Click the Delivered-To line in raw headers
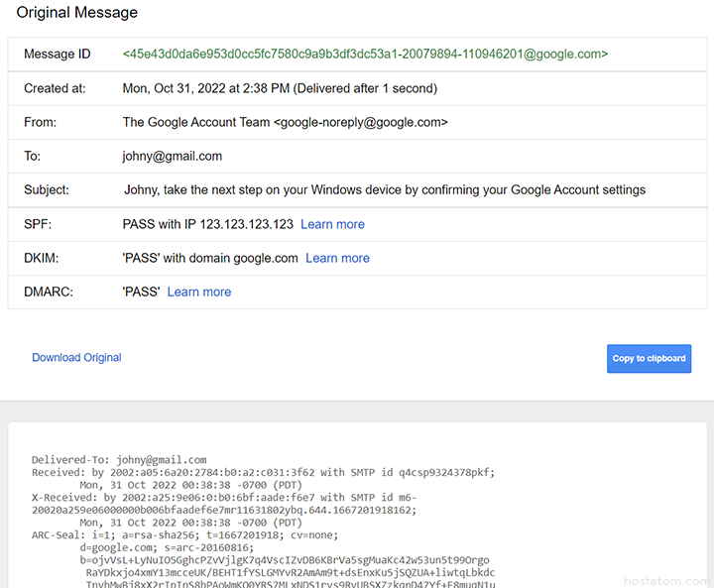714x588 pixels. (x=118, y=460)
